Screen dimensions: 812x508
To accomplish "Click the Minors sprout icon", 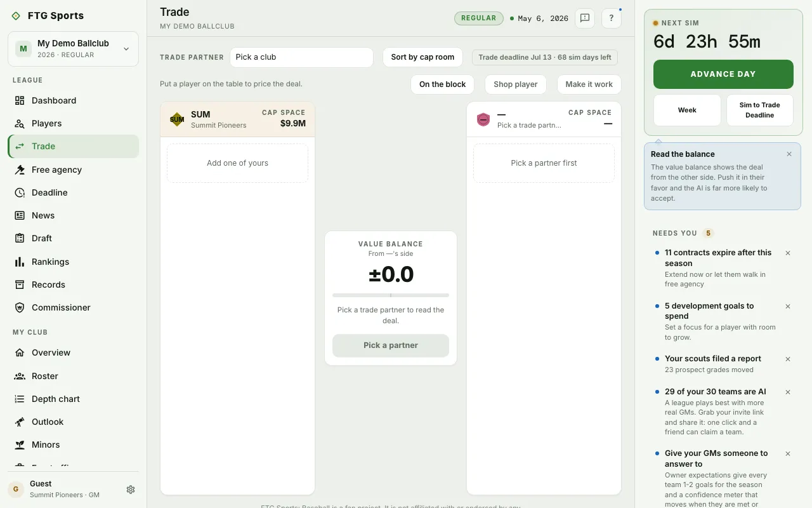I will point(20,444).
